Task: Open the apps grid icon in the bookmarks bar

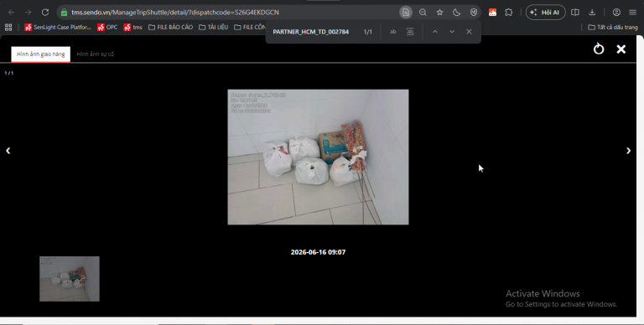Action: 8,27
